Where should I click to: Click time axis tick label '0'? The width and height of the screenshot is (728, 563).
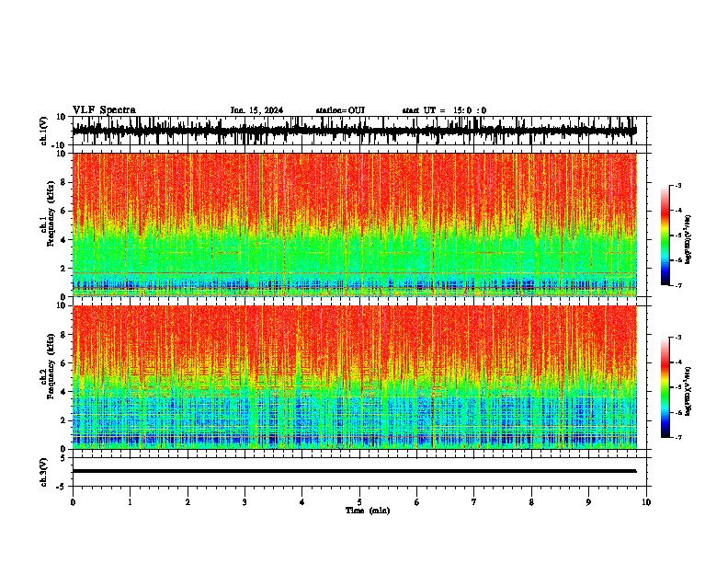[73, 502]
